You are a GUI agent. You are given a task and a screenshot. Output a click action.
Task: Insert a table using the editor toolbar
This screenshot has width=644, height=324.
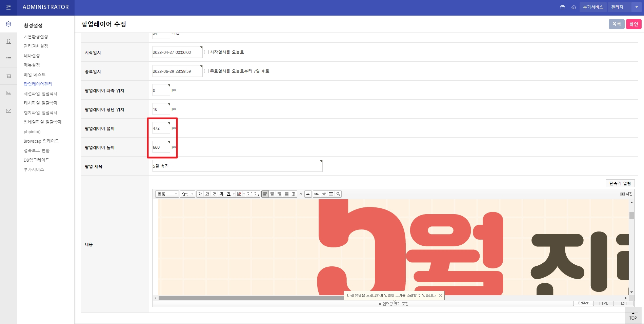(331, 194)
